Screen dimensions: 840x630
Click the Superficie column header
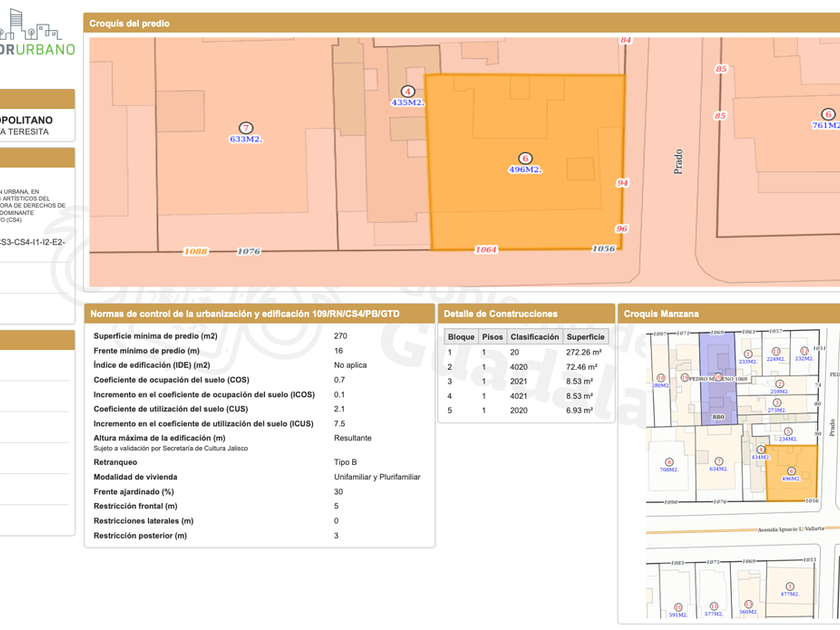[x=585, y=337]
